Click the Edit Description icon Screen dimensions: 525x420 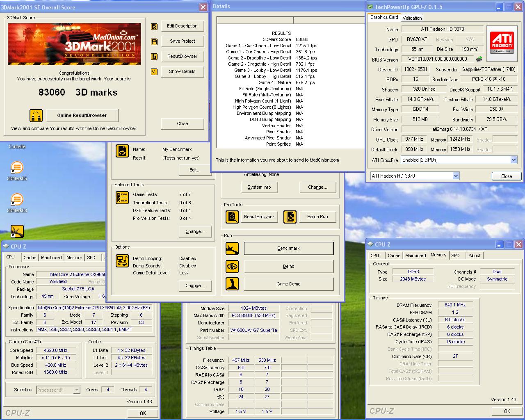(x=154, y=26)
